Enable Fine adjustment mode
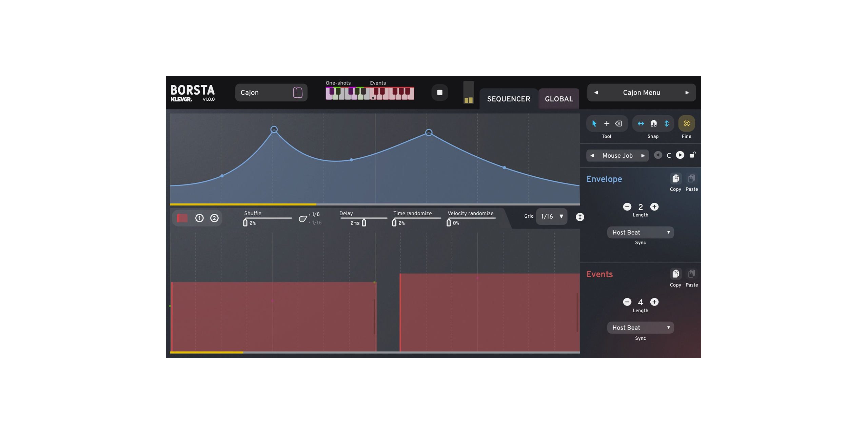 click(686, 123)
